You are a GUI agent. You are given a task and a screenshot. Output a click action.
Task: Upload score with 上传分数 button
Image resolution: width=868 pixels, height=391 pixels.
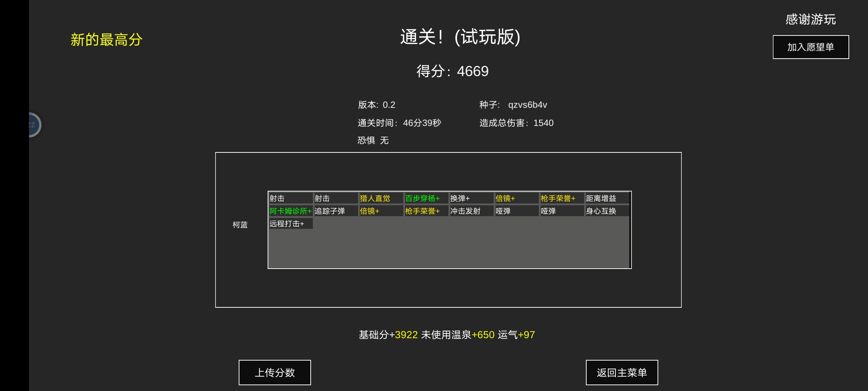(275, 373)
